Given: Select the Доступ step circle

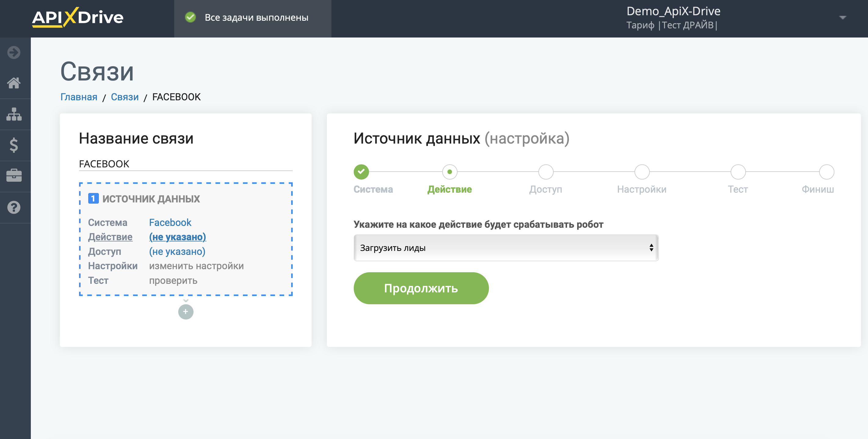Looking at the screenshot, I should coord(545,172).
